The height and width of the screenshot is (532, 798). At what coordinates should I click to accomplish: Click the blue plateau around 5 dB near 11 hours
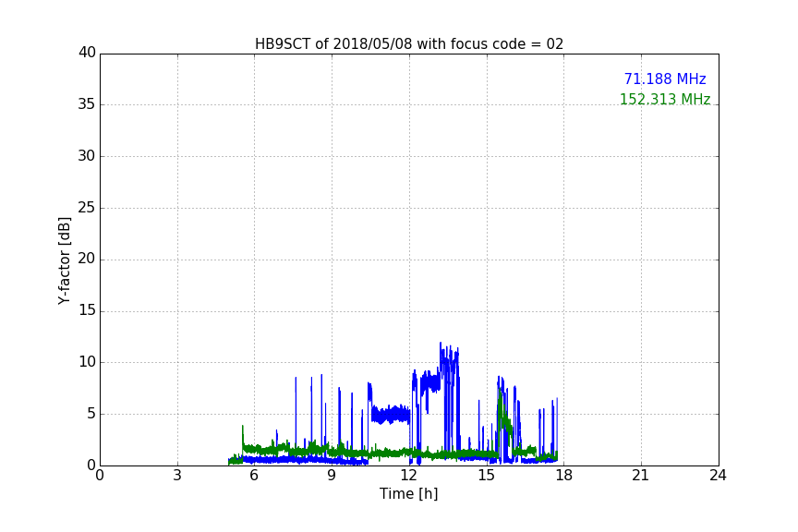tap(391, 415)
